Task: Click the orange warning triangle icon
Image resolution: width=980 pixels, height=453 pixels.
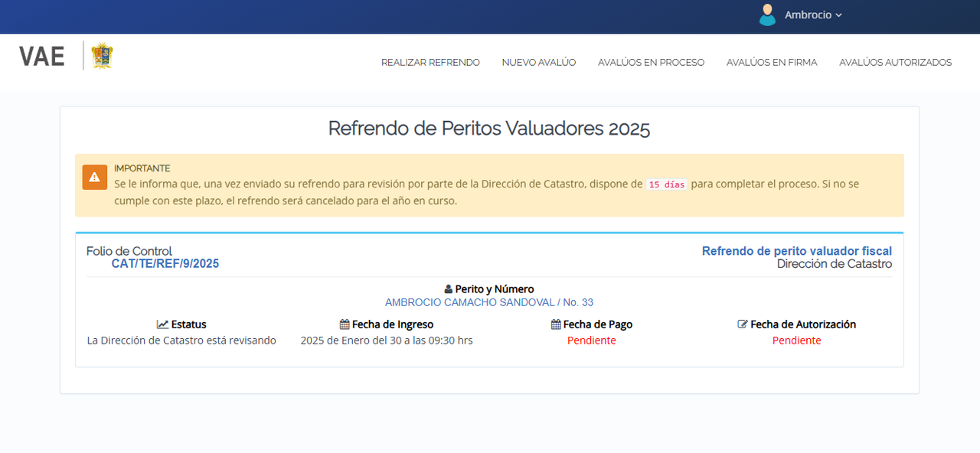Action: pyautogui.click(x=95, y=177)
